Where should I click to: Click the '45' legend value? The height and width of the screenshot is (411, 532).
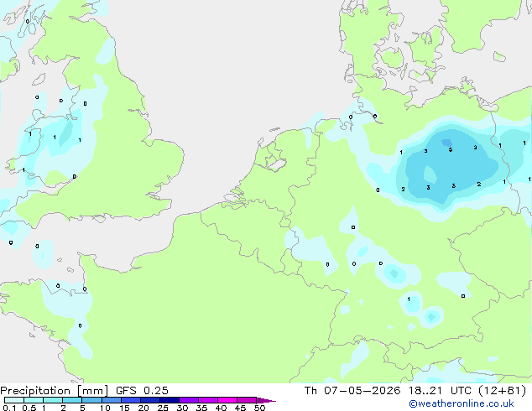tap(241, 408)
